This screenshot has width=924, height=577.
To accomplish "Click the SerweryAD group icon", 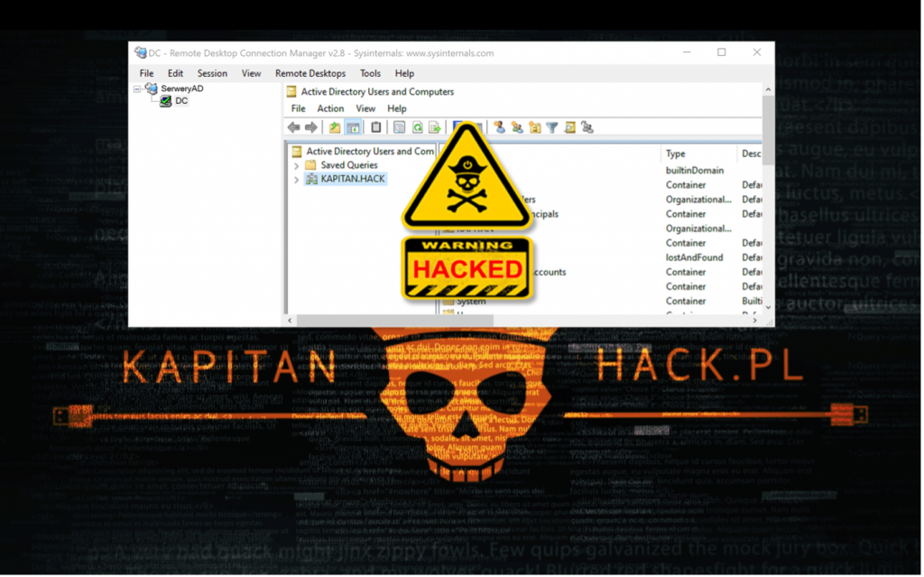I will click(x=152, y=88).
